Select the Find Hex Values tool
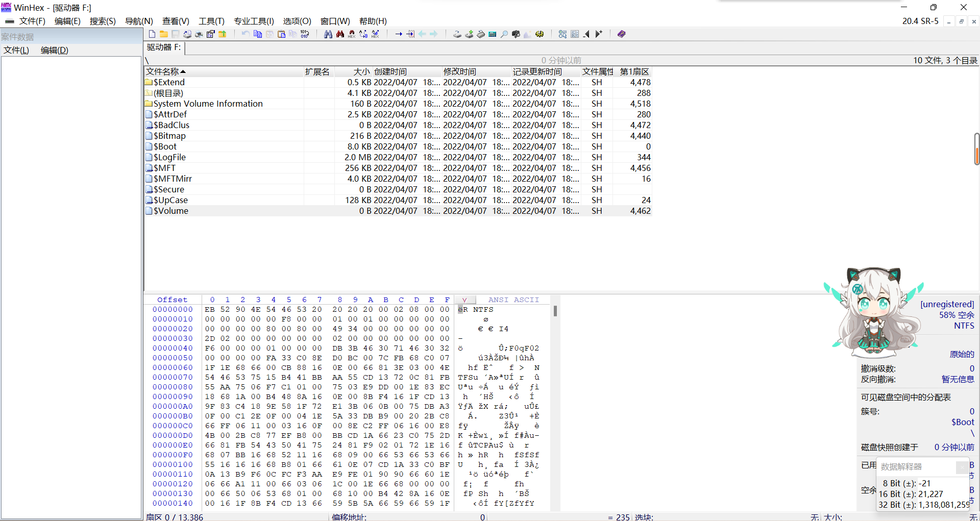This screenshot has height=521, width=980. pyautogui.click(x=352, y=34)
